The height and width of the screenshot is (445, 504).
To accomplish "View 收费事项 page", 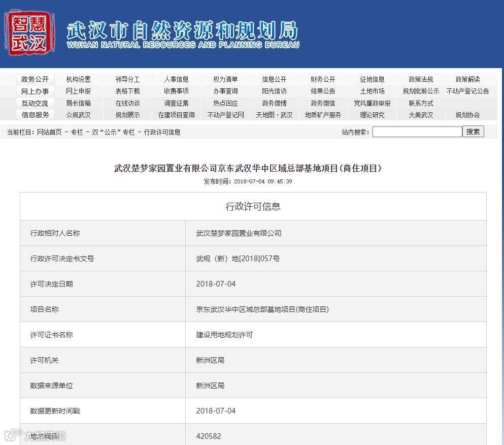I will (177, 91).
